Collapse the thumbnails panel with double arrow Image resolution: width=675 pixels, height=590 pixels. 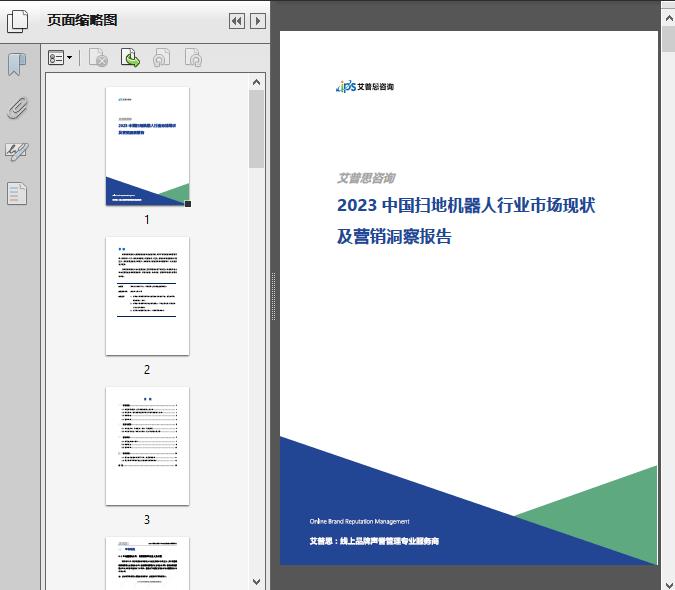(237, 21)
